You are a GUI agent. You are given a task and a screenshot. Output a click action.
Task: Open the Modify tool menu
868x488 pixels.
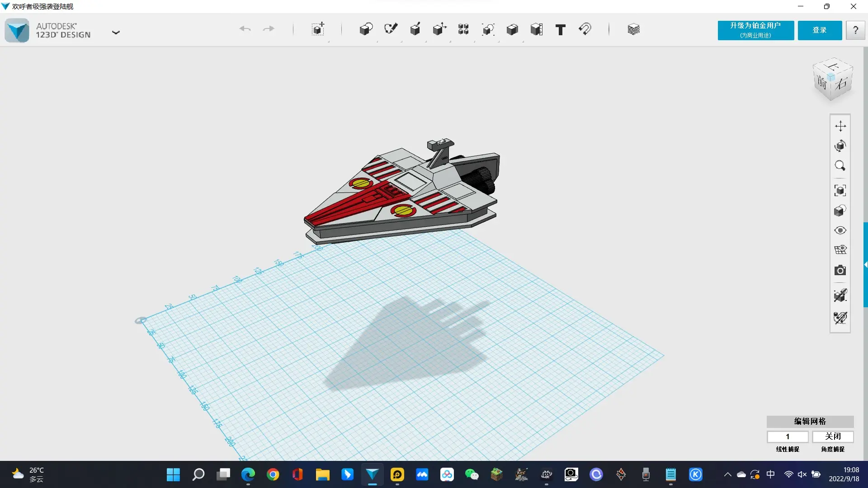coord(439,29)
